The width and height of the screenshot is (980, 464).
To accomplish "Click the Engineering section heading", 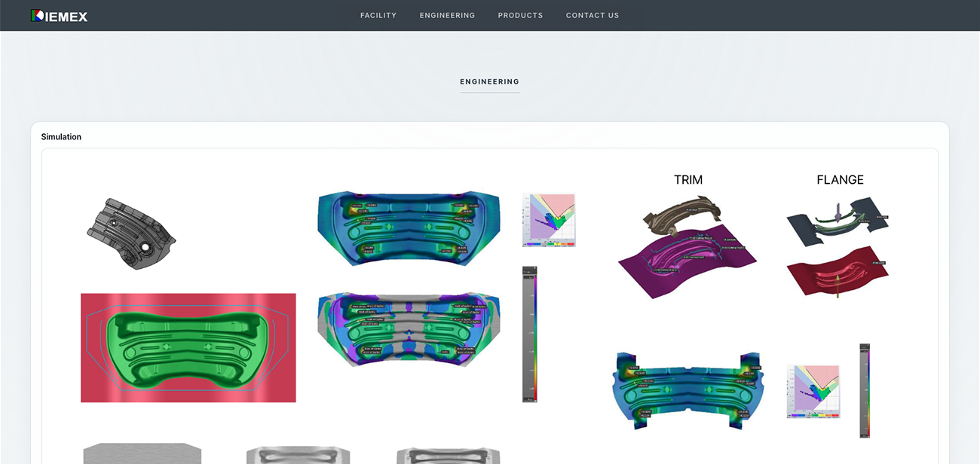I will point(489,81).
